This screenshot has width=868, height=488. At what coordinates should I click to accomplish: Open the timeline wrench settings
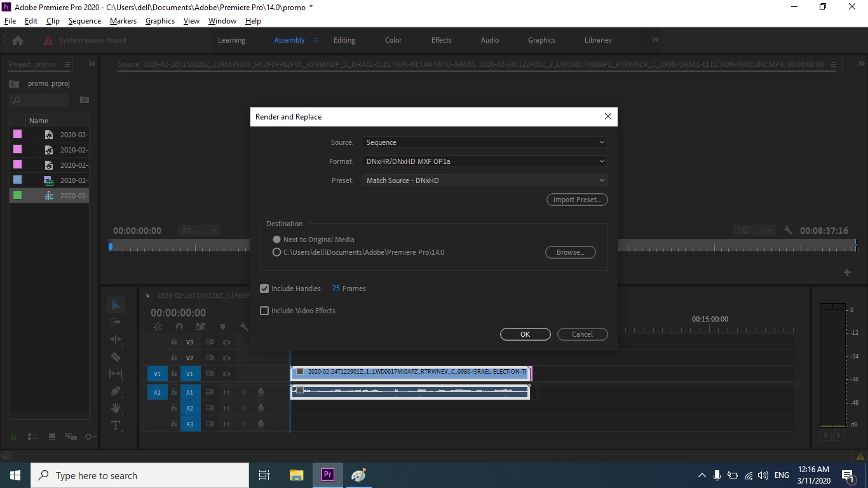pos(244,327)
